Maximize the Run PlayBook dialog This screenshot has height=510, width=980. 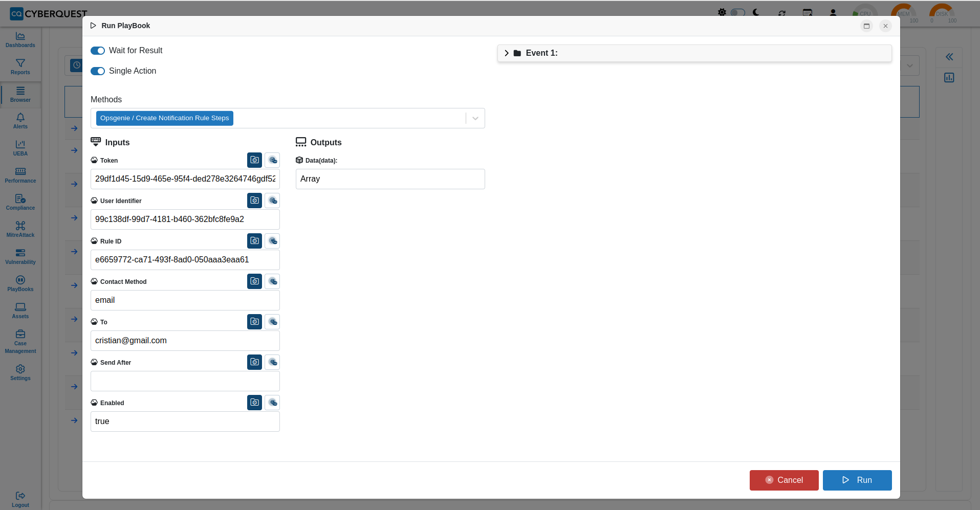(x=866, y=26)
